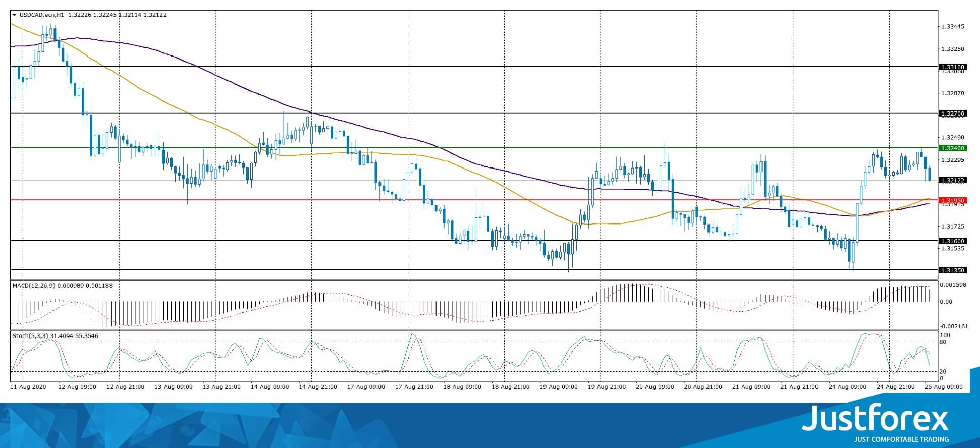
Task: Click the 18 Aug 21:00 time label
Action: tap(511, 387)
